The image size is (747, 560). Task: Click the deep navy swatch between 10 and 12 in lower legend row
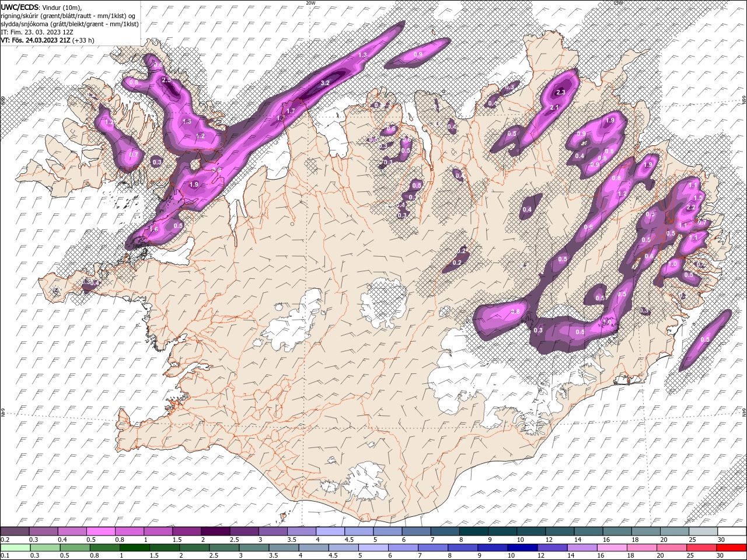coord(522,548)
